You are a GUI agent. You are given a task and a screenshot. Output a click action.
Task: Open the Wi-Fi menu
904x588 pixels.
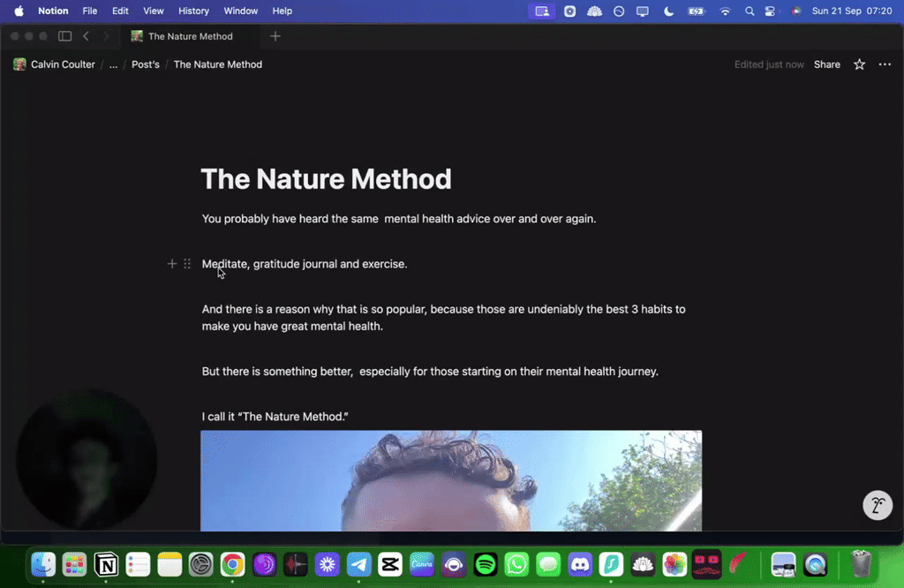coord(725,11)
